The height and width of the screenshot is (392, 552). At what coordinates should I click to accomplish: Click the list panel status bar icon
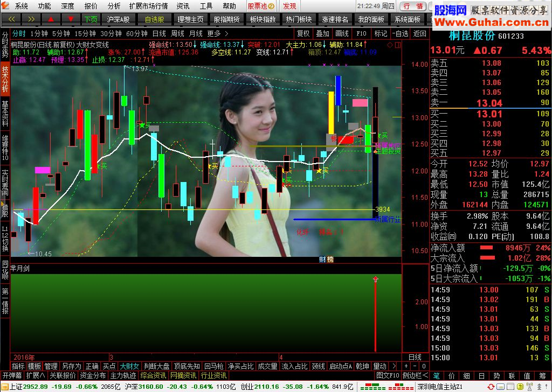click(x=510, y=387)
